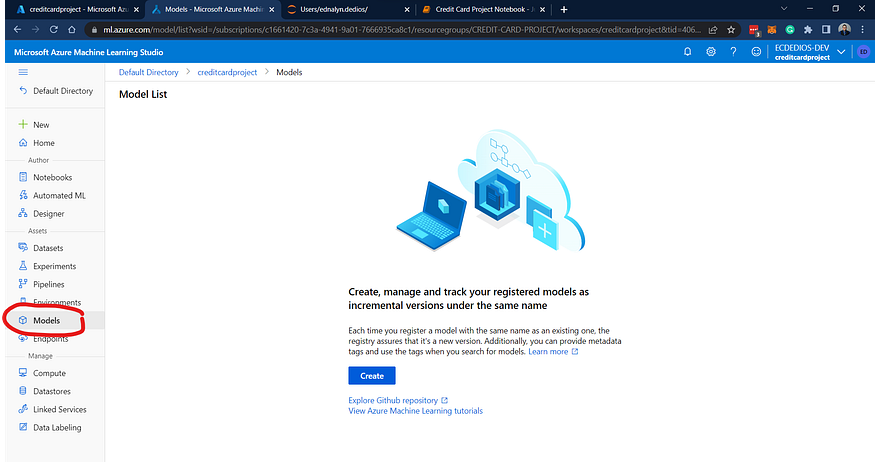Viewport: 875px width, 462px height.
Task: Go to browser home page icon
Action: [x=71, y=30]
